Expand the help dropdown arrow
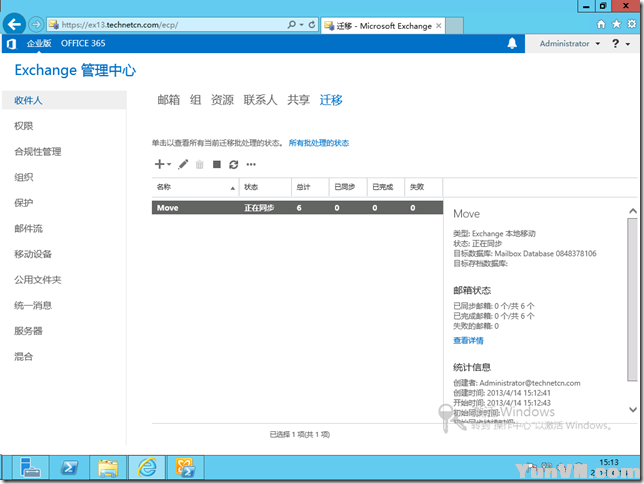Screen dimensions: 644x484 628,44
